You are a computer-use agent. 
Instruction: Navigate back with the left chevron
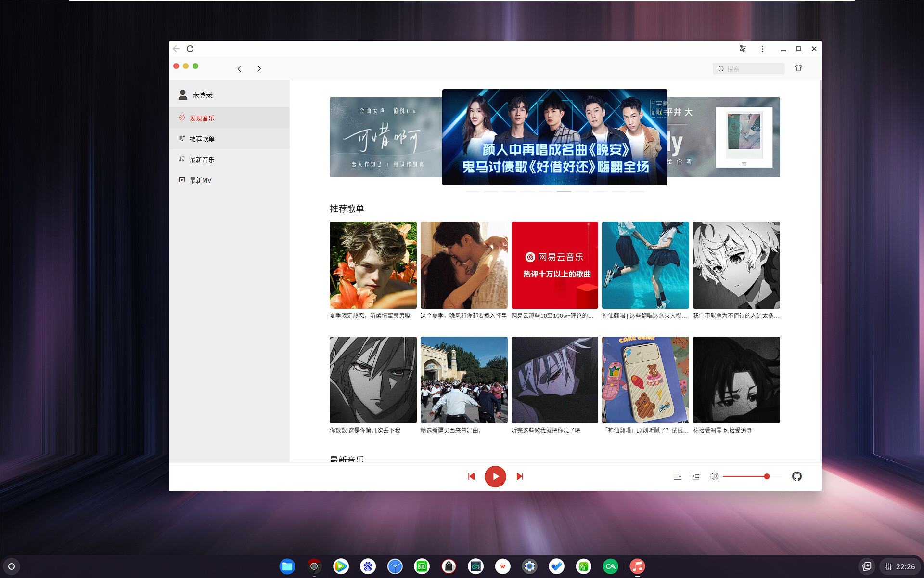click(239, 69)
